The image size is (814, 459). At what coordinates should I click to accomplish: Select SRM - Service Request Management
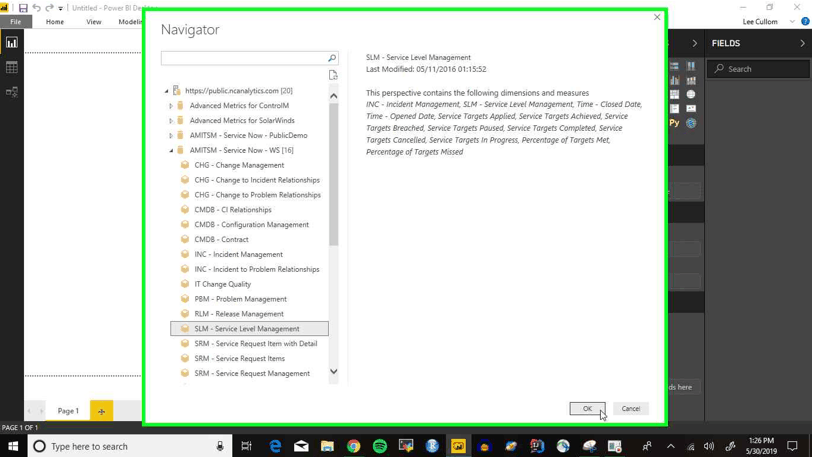pyautogui.click(x=252, y=374)
